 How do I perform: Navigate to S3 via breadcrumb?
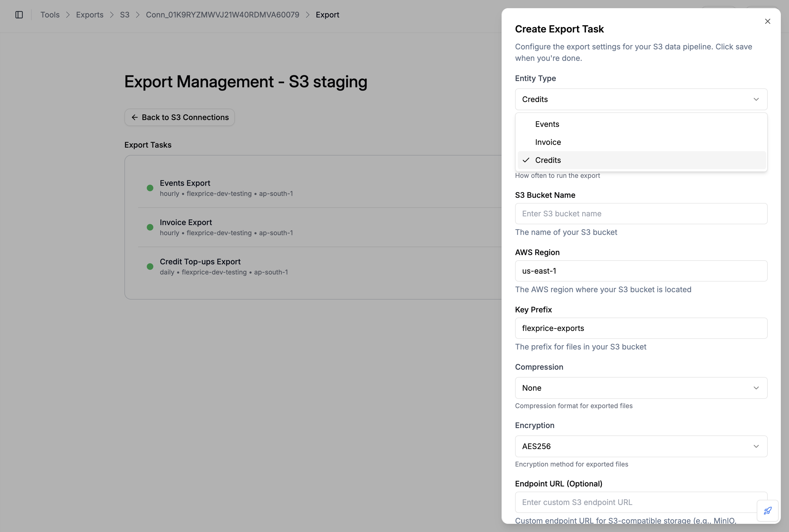click(x=124, y=14)
